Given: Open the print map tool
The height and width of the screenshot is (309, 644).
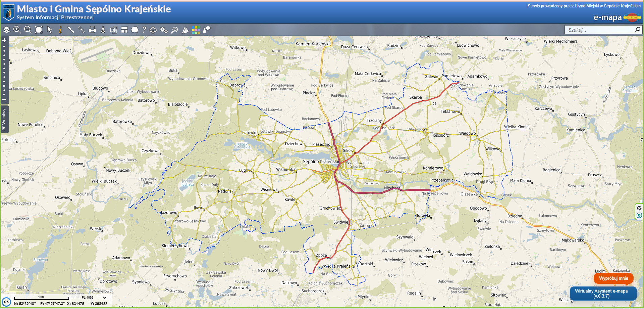Looking at the screenshot, I should pyautogui.click(x=92, y=30).
